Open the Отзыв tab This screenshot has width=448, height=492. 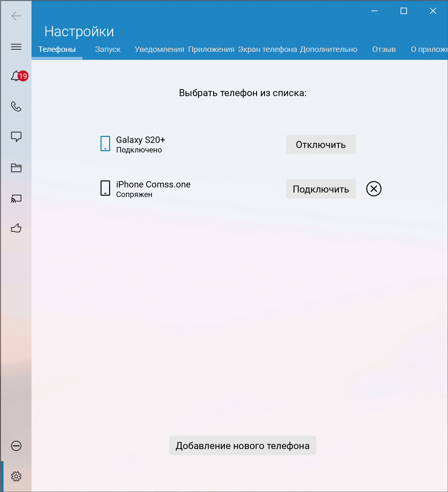[x=384, y=49]
